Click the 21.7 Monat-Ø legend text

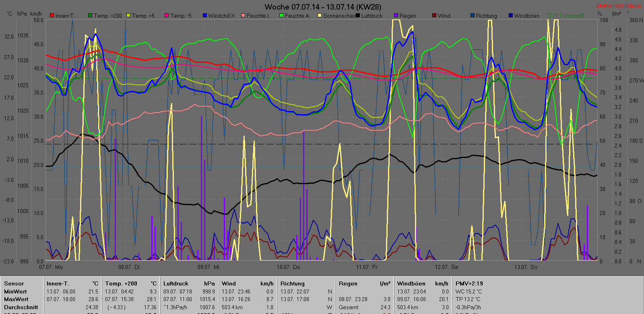click(568, 16)
